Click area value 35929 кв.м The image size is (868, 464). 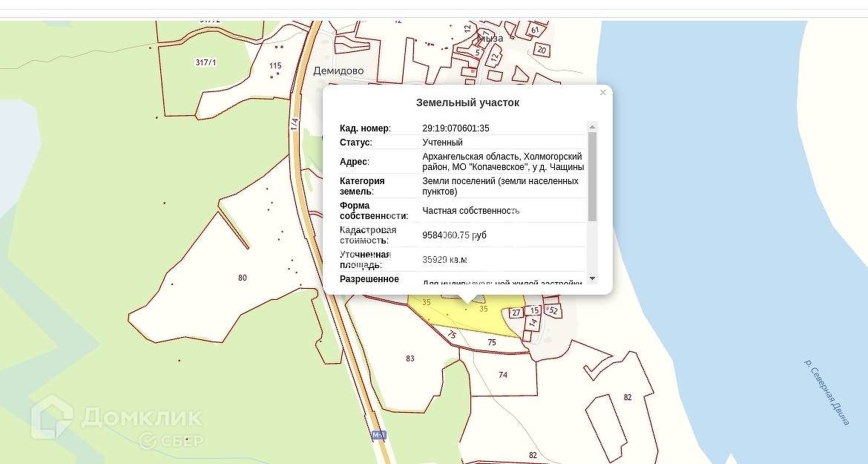click(x=444, y=259)
